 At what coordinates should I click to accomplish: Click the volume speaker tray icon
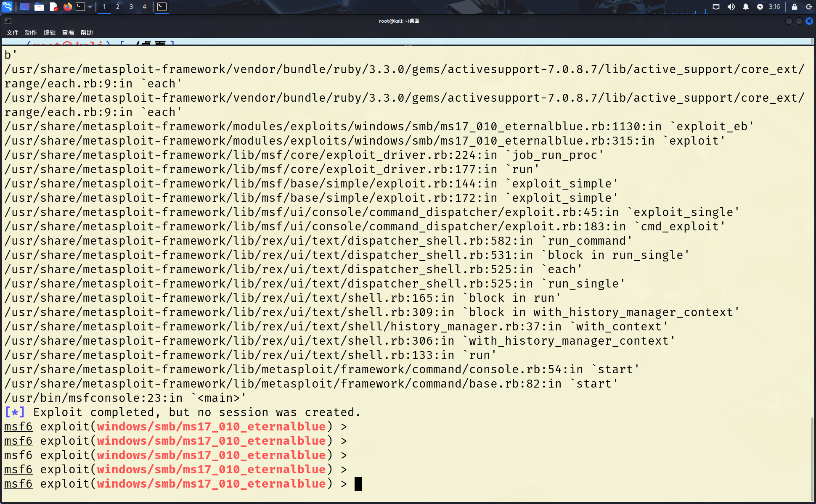(x=731, y=7)
